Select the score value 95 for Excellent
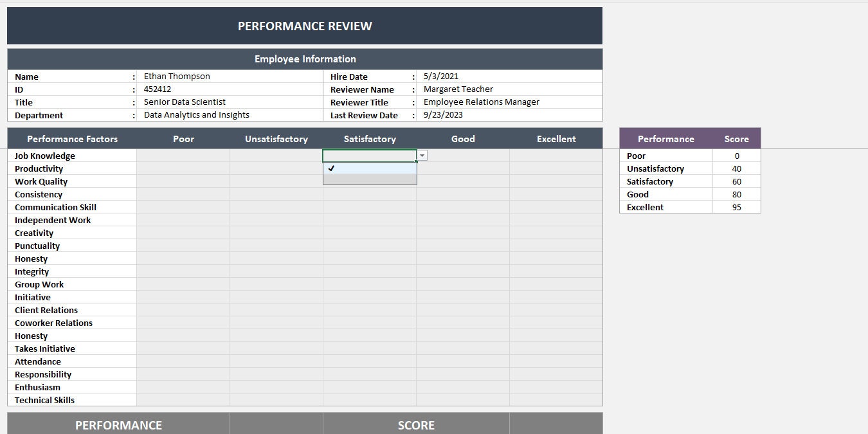Image resolution: width=868 pixels, height=434 pixels. [736, 207]
